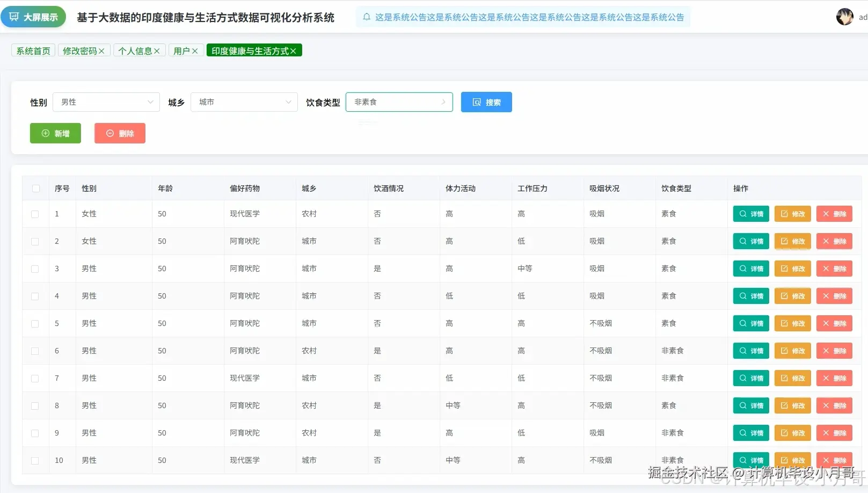Click the blue 搜索 search button
This screenshot has height=493, width=868.
486,102
